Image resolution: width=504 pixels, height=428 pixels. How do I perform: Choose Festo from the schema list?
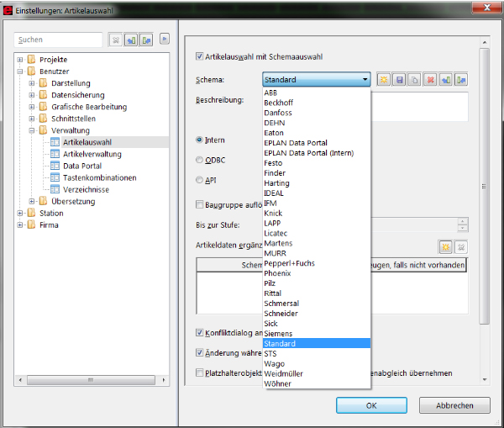(317, 163)
